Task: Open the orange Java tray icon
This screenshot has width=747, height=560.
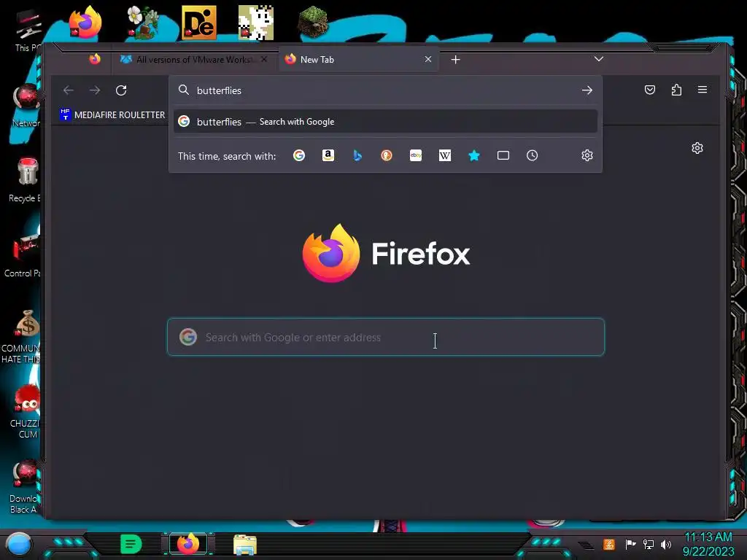Action: tap(608, 544)
